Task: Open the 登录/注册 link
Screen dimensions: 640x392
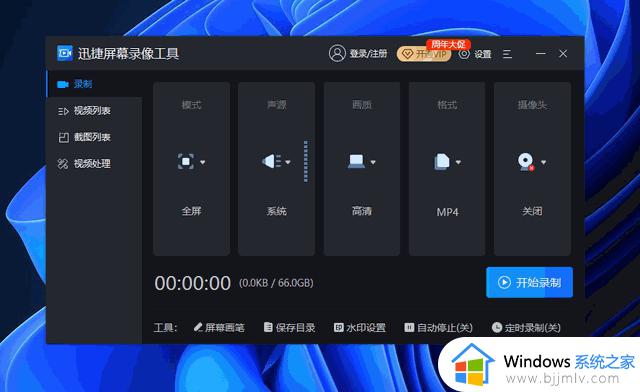Action: point(368,53)
